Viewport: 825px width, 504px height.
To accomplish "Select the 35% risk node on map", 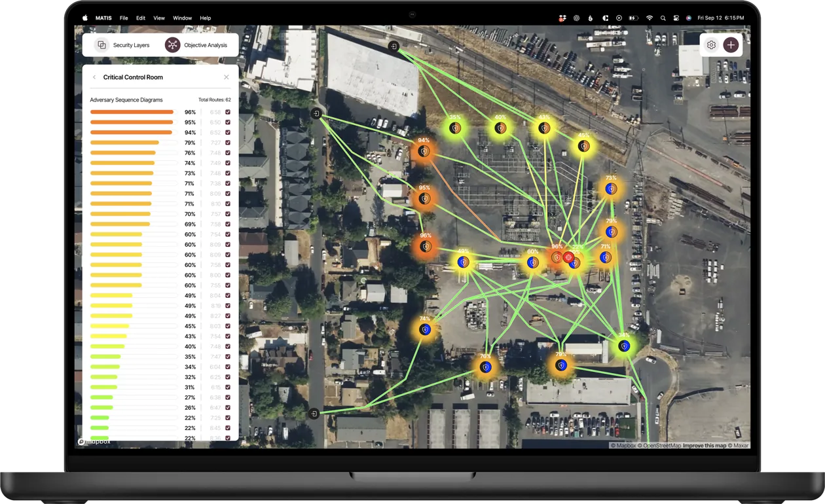I will click(454, 128).
